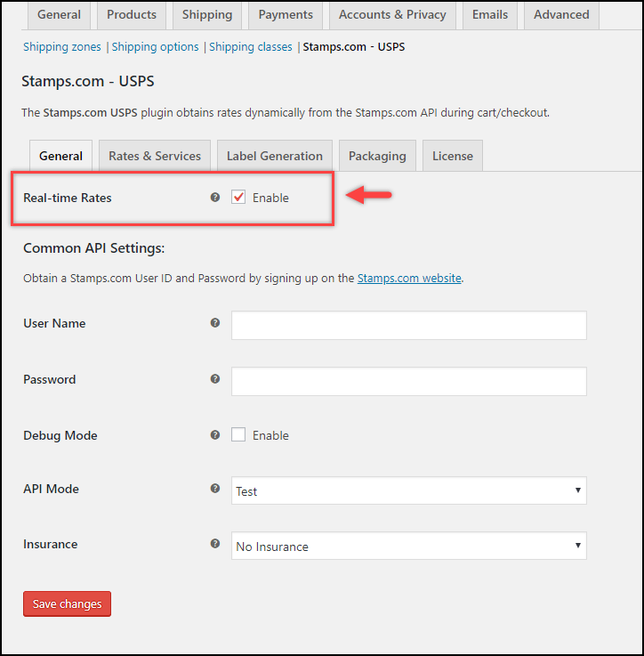The image size is (644, 656).
Task: Open the Accounts & Privacy tab
Action: pyautogui.click(x=392, y=15)
